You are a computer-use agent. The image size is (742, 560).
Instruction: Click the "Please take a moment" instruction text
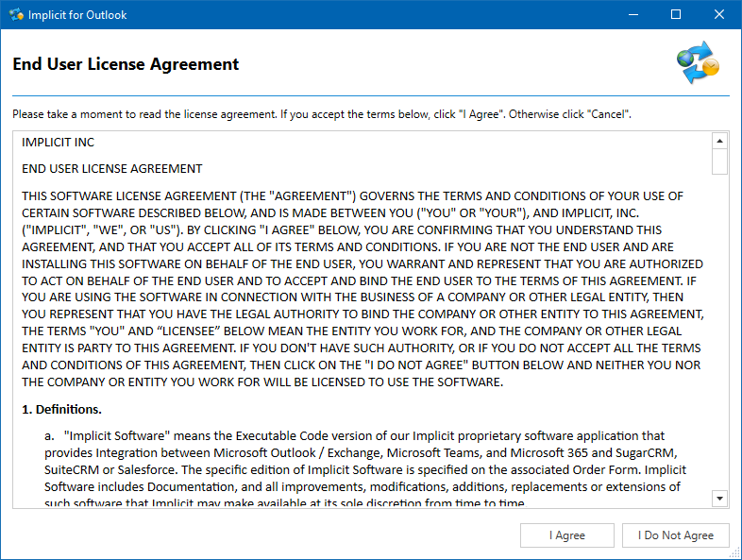[x=321, y=114]
